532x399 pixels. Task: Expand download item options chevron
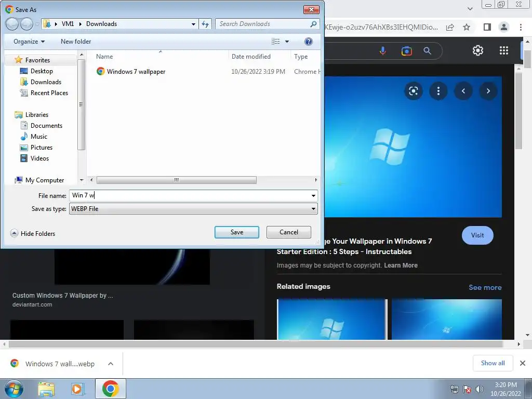[110, 364]
